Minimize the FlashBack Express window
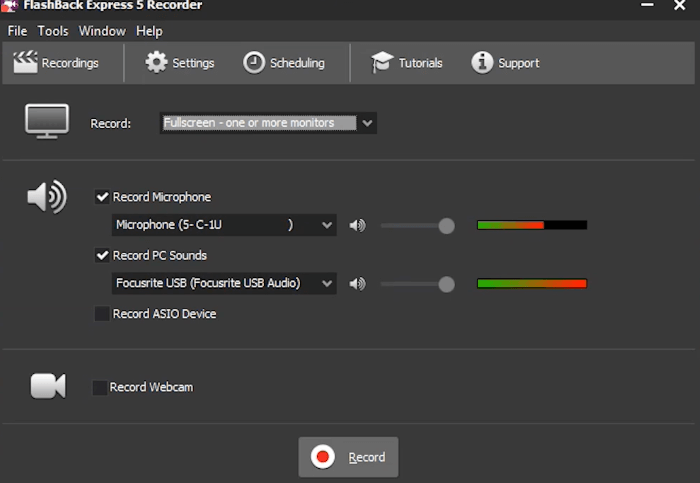700x483 pixels. pos(647,5)
